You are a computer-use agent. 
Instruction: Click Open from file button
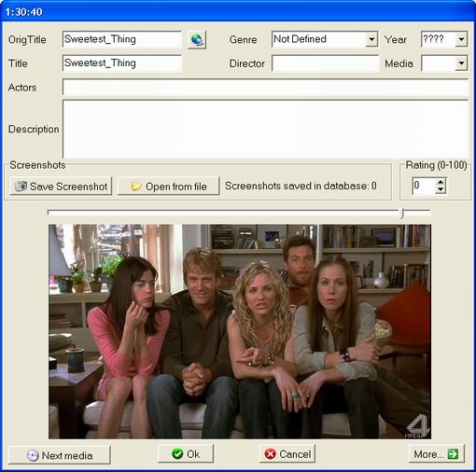(168, 187)
